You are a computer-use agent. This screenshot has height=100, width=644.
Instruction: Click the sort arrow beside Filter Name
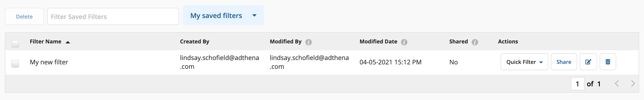68,42
